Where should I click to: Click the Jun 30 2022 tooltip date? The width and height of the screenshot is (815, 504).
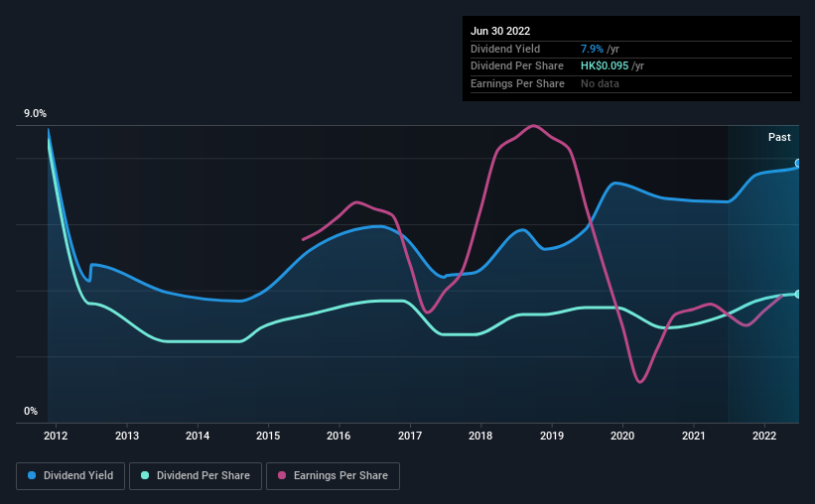click(500, 31)
